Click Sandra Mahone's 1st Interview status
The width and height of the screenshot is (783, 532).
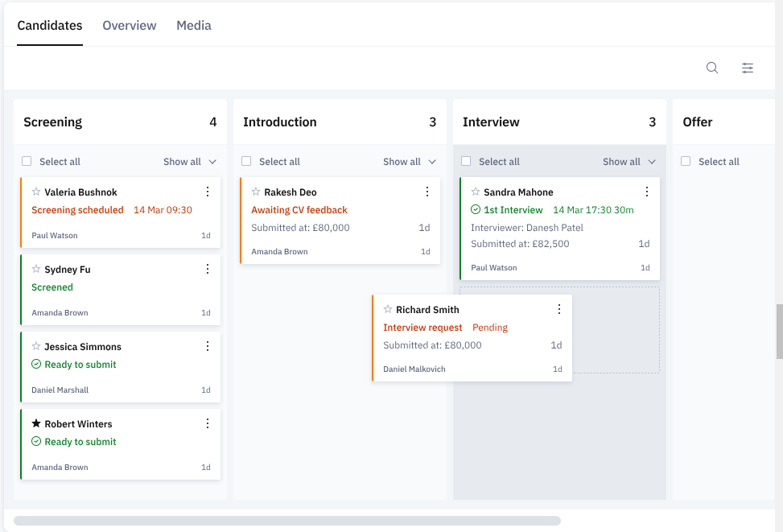[x=513, y=210]
